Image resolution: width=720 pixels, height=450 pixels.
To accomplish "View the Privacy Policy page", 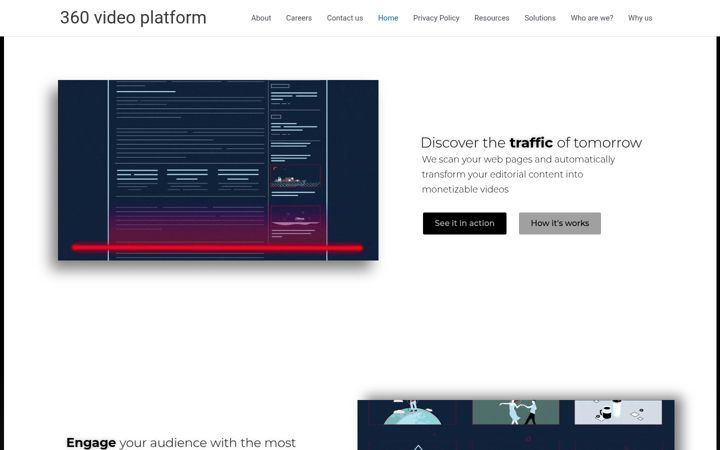I will click(436, 18).
